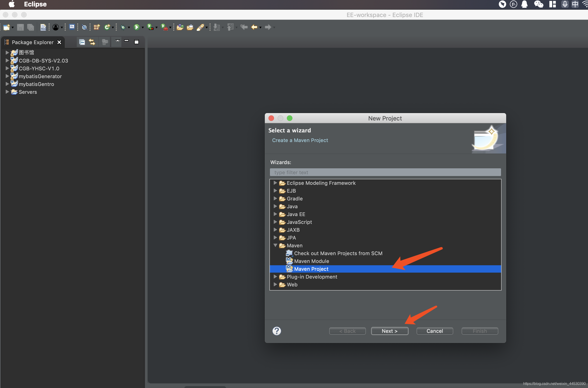Expand the Servers folder

[x=7, y=92]
